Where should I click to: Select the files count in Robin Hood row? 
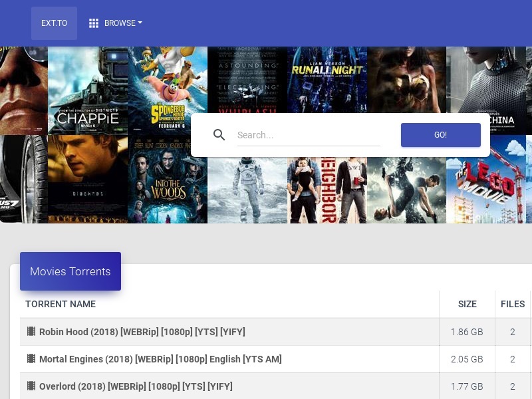pos(512,332)
